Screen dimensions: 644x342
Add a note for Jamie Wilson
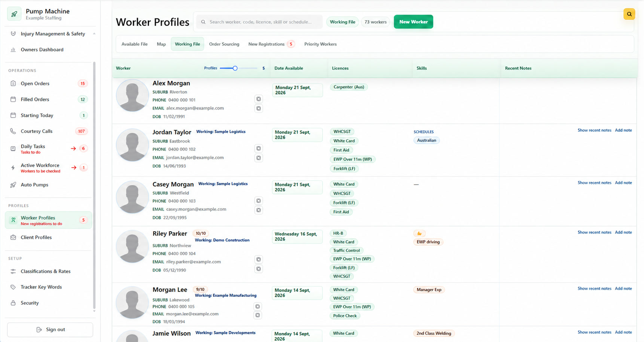pyautogui.click(x=623, y=332)
